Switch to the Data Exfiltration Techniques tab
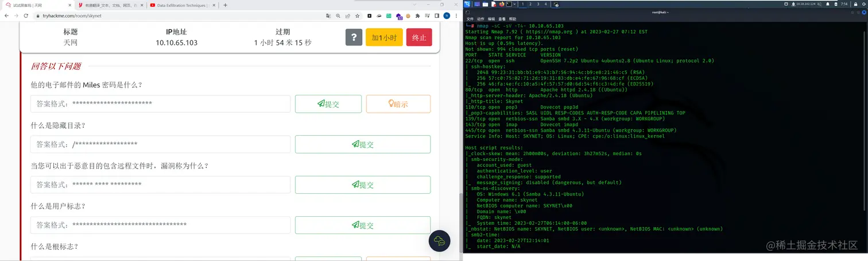This screenshot has width=868, height=261. (182, 5)
